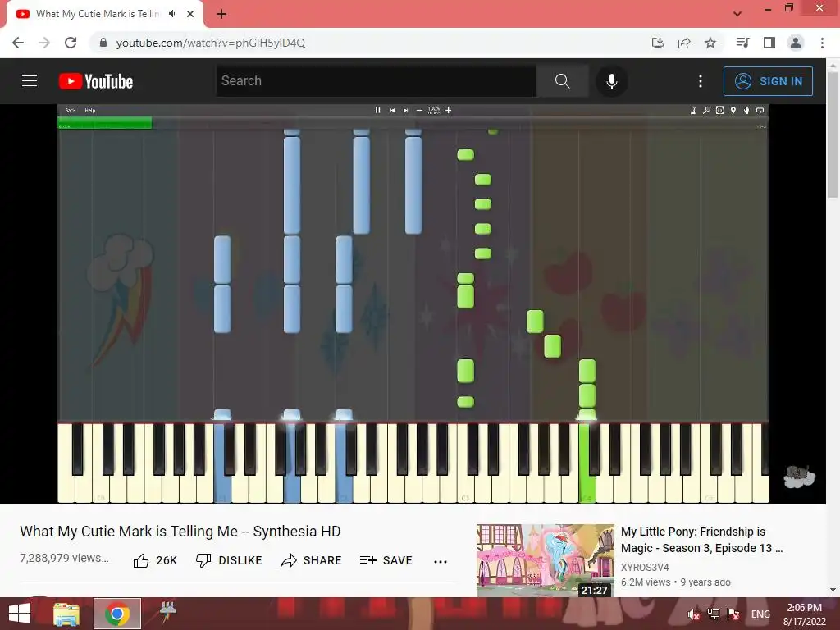The width and height of the screenshot is (840, 630).
Task: Click Chrome icon in taskbar
Action: pyautogui.click(x=117, y=614)
